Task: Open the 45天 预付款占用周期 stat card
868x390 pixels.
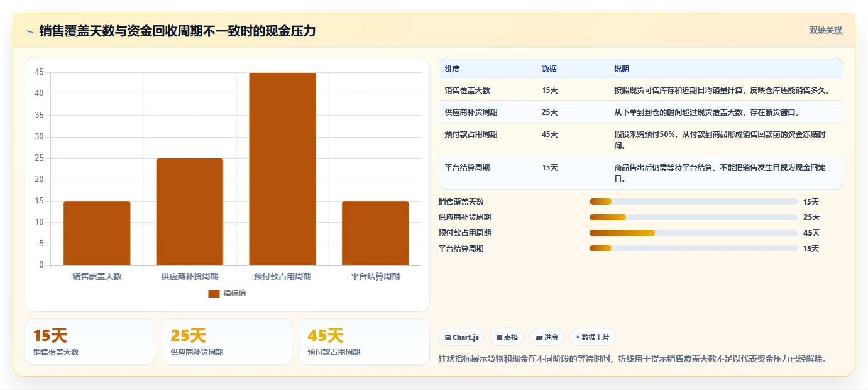Action: [364, 342]
